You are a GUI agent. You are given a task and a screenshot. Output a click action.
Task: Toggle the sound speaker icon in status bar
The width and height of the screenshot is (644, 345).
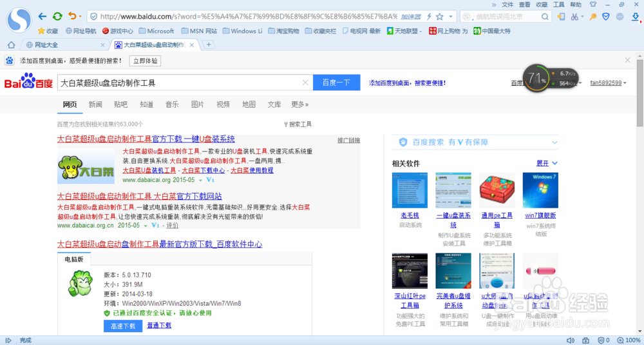point(570,340)
